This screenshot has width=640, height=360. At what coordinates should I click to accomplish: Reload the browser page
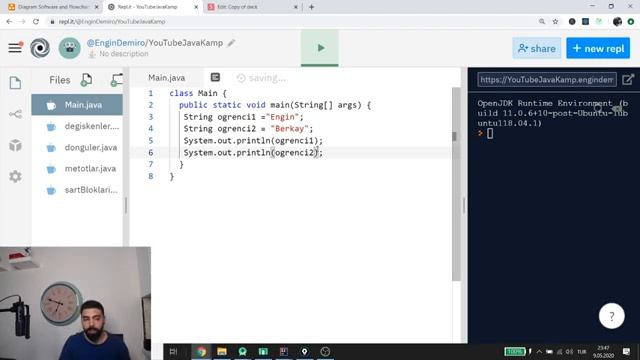36,22
